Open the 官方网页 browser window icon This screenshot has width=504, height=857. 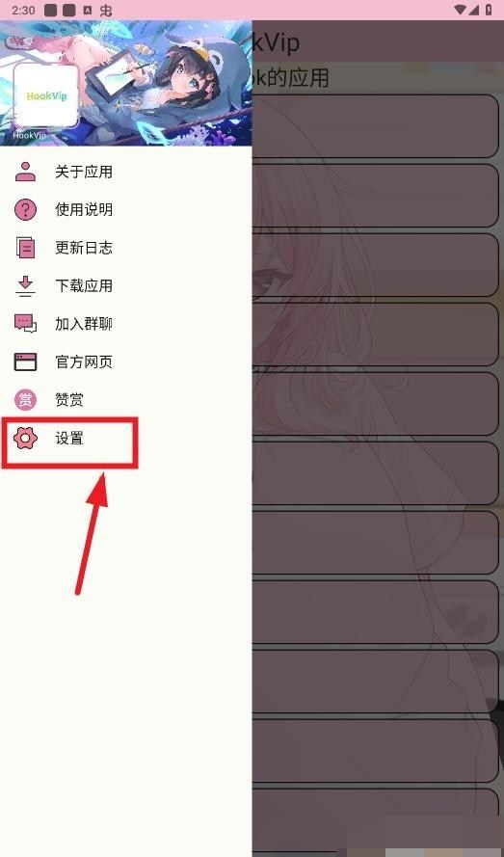click(25, 362)
